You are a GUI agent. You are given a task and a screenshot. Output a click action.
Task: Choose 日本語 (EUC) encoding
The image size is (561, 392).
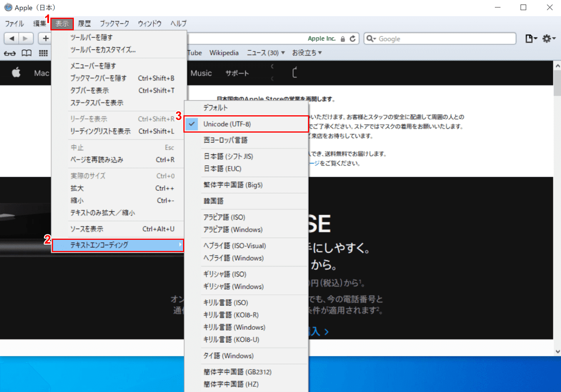tap(246, 169)
